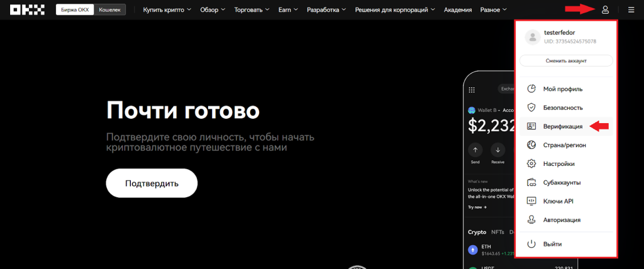Image resolution: width=644 pixels, height=269 pixels.
Task: Switch to Кошелек mode
Action: [x=109, y=9]
